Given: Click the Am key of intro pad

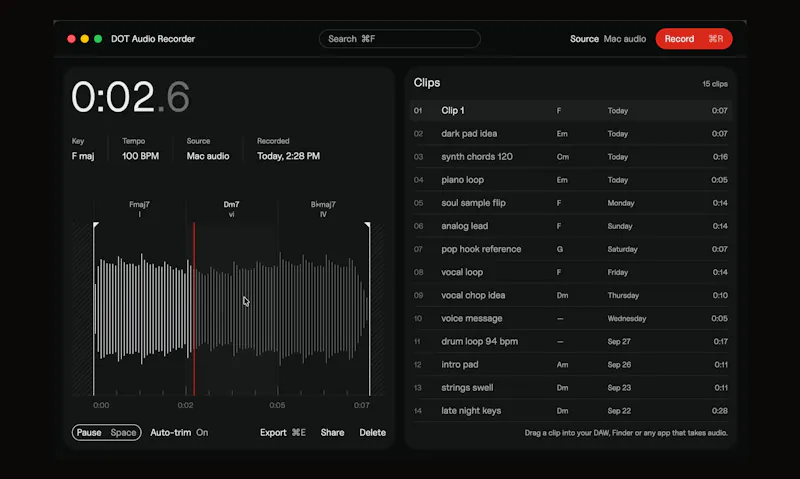Looking at the screenshot, I should (x=562, y=365).
